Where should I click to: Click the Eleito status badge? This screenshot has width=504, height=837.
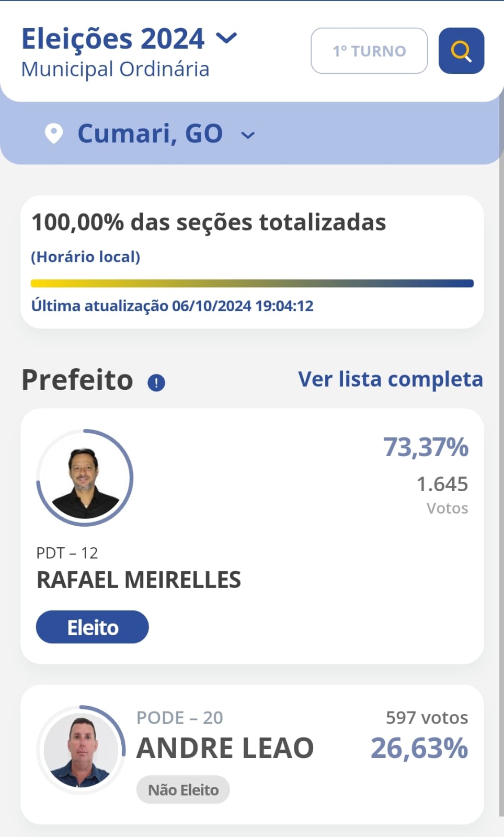coord(93,627)
